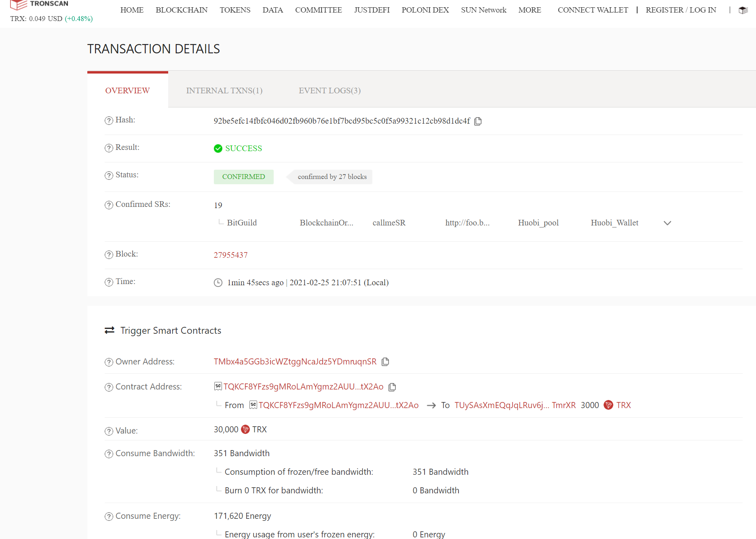Click the Confirmed SRs help icon
The width and height of the screenshot is (756, 539).
click(109, 205)
